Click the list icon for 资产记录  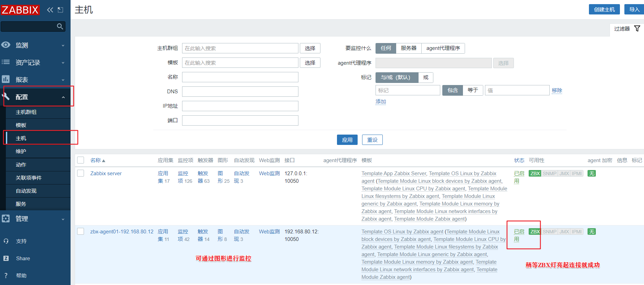point(6,62)
